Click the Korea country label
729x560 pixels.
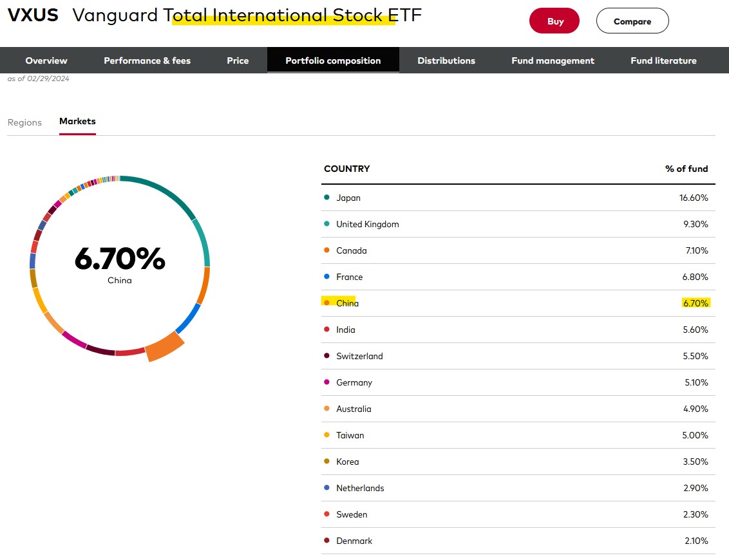(347, 462)
